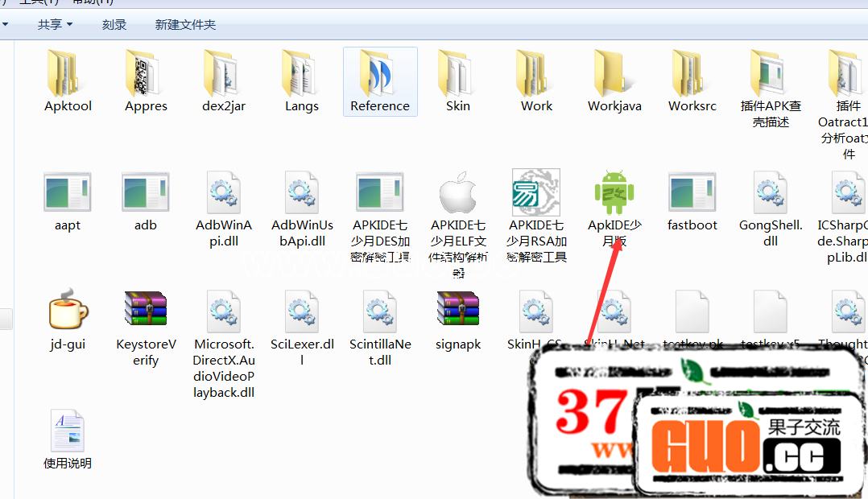Open the Reference folder

380,74
